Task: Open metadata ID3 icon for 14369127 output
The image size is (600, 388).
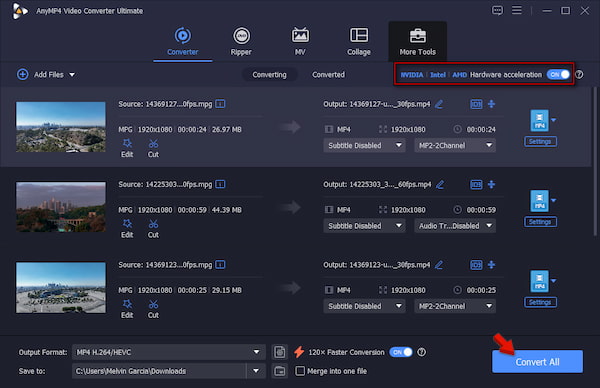Action: click(x=476, y=104)
